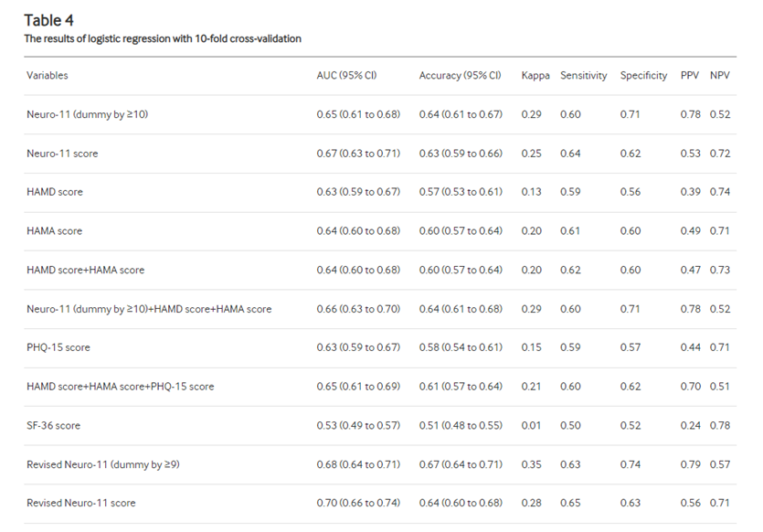Click the Revised Neuro-11 (dummy by ≥9) label

click(x=103, y=464)
